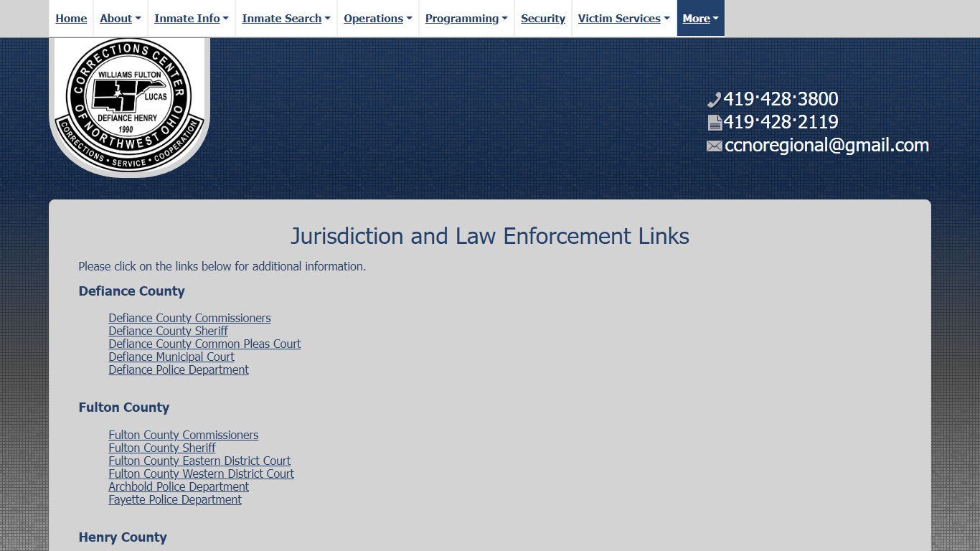980x551 pixels.
Task: Click the phone icon beside 419-428-3800
Action: tap(714, 100)
